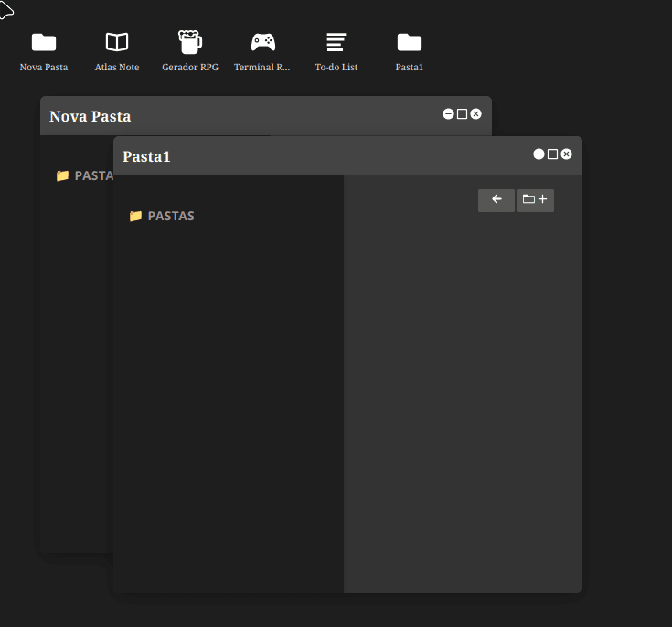Minimize the Pasta1 window
This screenshot has height=627, width=672.
click(539, 154)
